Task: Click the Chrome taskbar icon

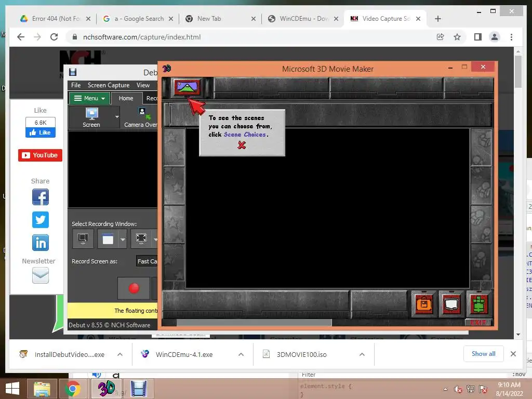Action: coord(72,389)
